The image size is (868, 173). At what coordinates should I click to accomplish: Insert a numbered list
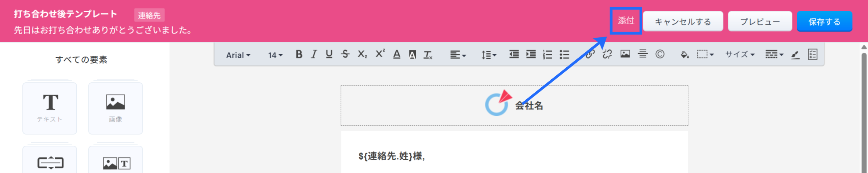coord(547,55)
